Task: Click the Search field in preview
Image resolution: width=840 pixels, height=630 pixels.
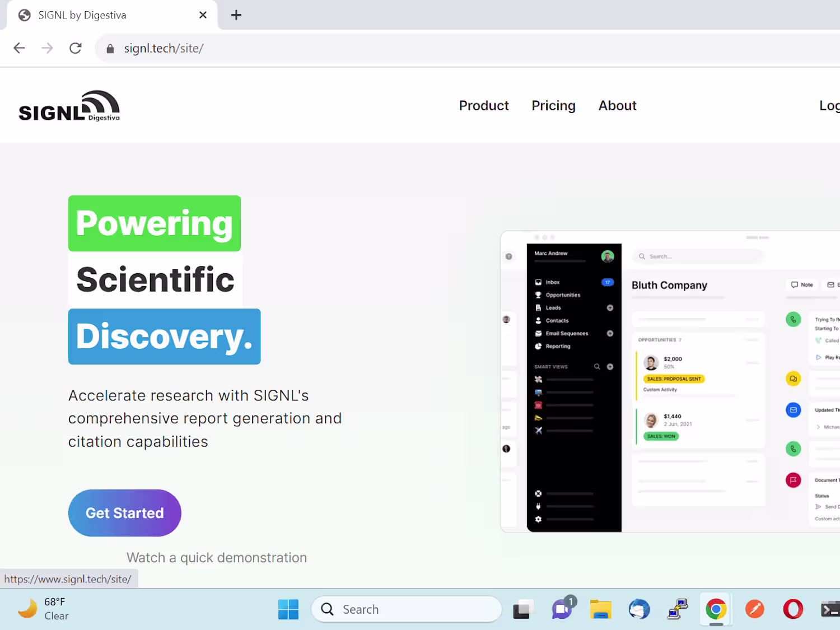Action: (698, 256)
